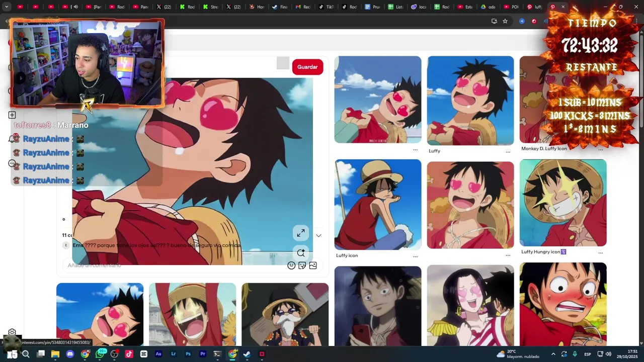Screen dimensions: 644x362
Task: Switch to the 'Pan' YouTube tab
Action: click(x=140, y=7)
